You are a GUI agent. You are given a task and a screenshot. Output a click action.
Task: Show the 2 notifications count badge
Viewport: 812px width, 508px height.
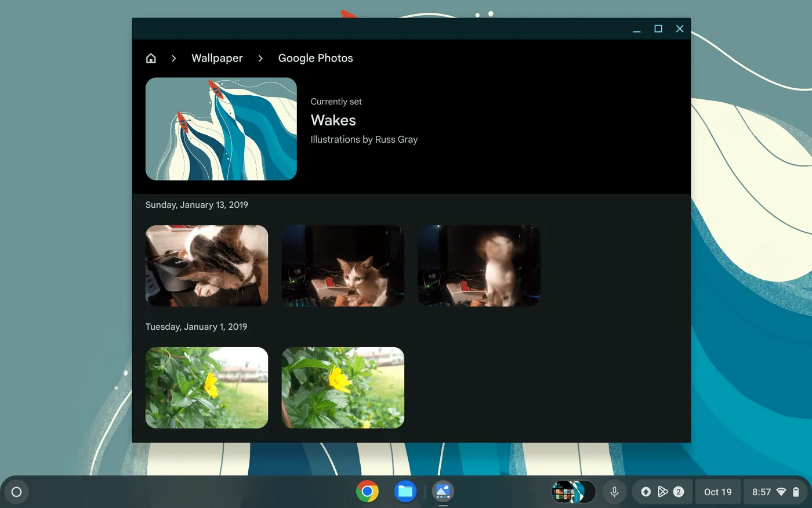coord(678,492)
